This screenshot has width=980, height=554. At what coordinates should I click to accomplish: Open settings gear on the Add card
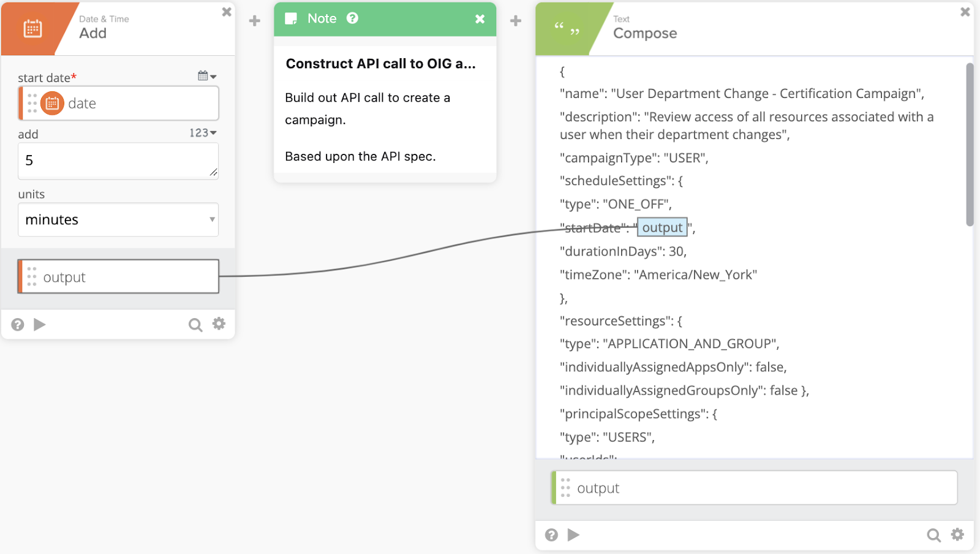point(219,324)
